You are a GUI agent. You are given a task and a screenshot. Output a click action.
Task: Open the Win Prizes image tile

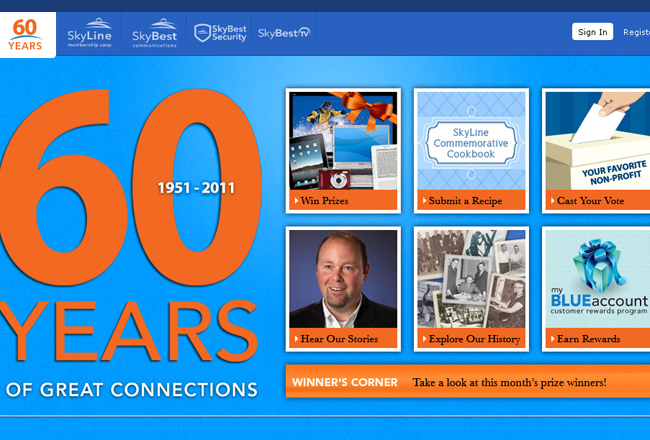(x=343, y=141)
